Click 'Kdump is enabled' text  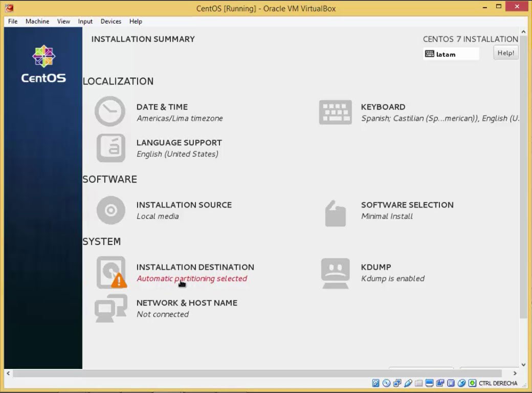tap(392, 278)
